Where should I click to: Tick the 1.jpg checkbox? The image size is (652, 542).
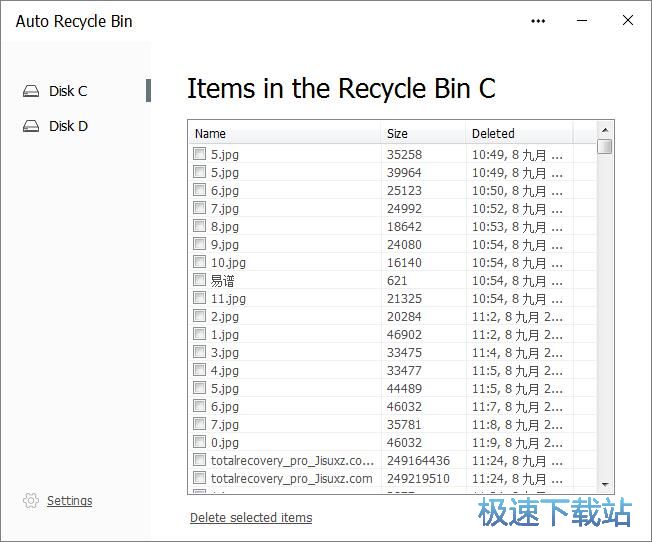tap(200, 334)
